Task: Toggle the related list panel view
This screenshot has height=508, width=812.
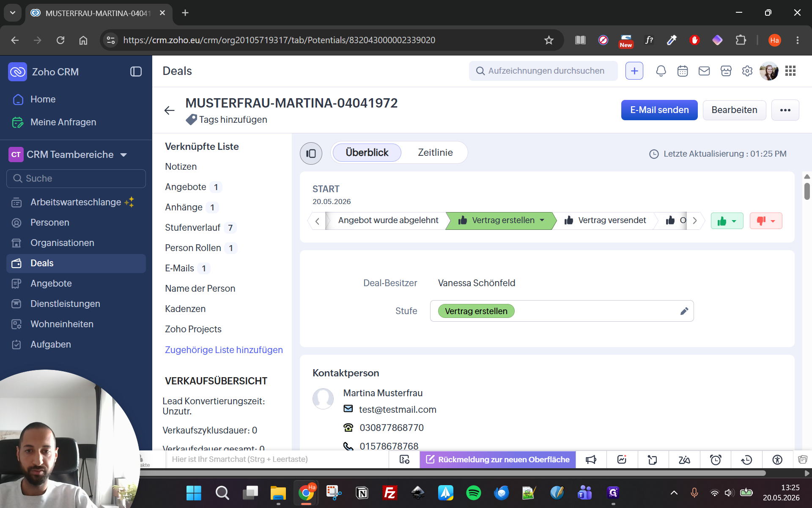Action: [x=311, y=153]
